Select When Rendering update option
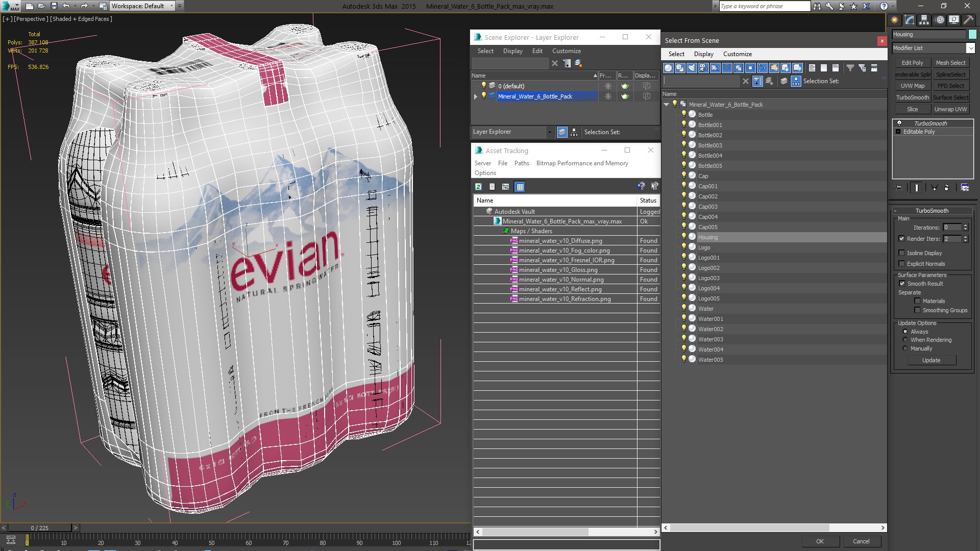The image size is (980, 551). [905, 340]
